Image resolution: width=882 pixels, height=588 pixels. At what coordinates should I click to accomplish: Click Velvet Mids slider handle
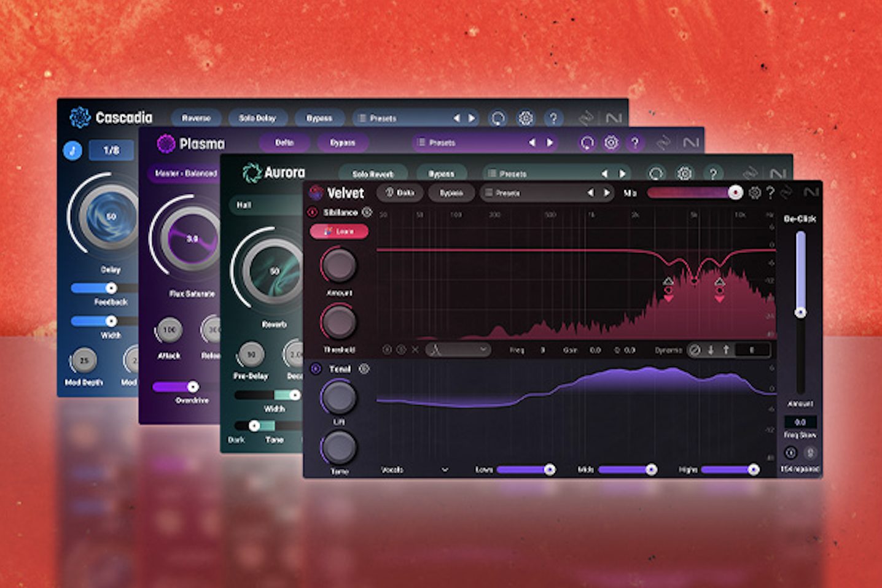(x=651, y=470)
